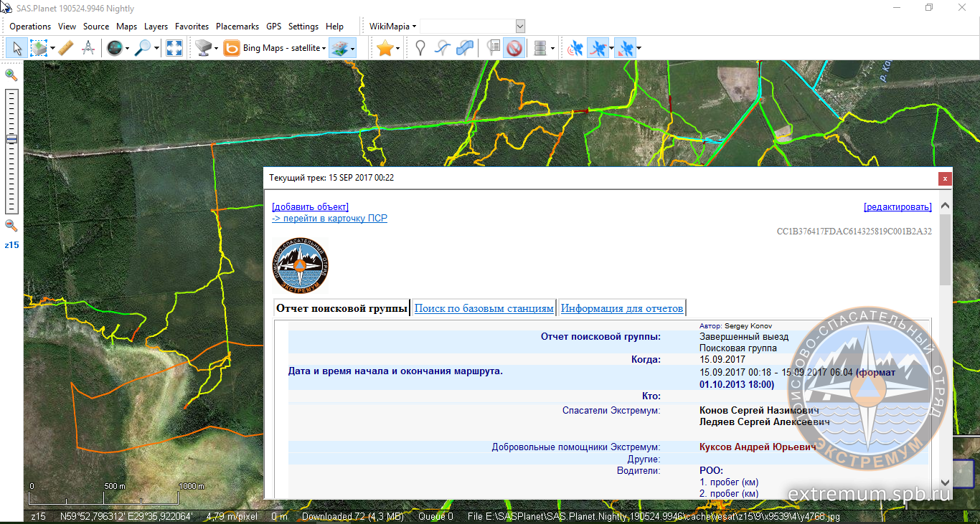Screen dimensions: 980x524
Task: Select the add polygon tool icon
Action: pos(465,48)
